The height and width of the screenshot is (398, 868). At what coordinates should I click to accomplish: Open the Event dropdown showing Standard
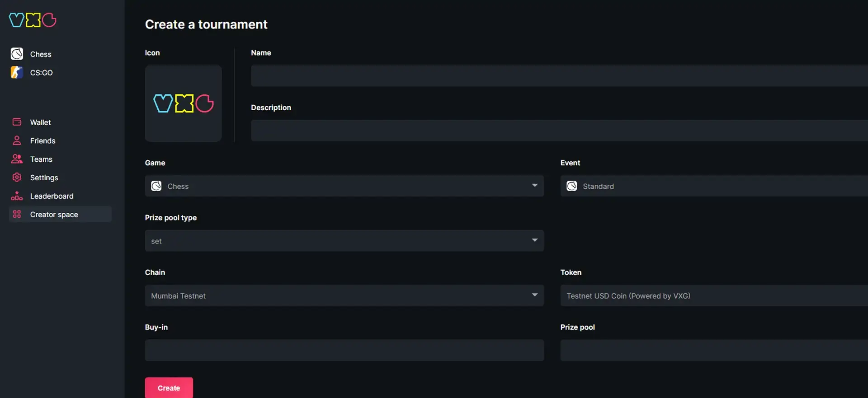coord(713,186)
